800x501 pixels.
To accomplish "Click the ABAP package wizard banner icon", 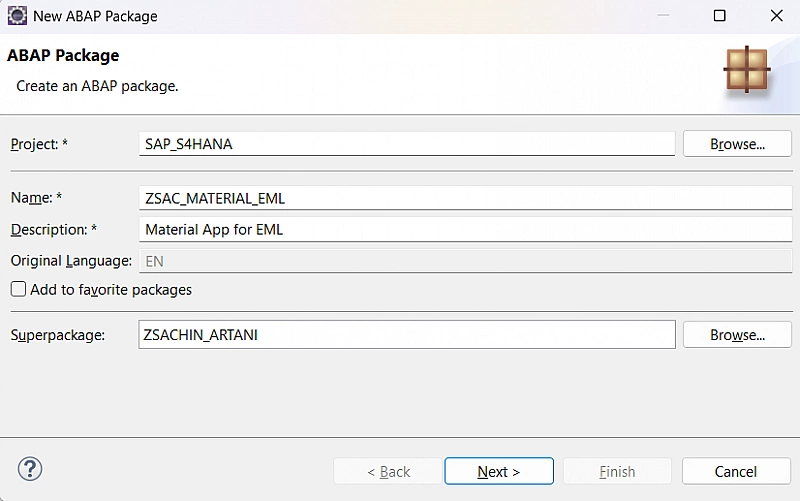I will tap(746, 69).
